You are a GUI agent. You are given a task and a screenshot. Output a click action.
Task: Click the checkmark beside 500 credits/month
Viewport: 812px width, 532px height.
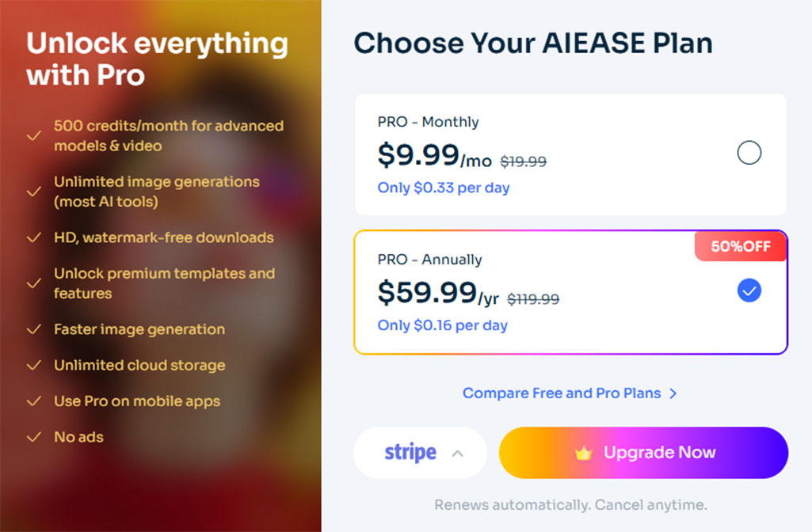34,136
